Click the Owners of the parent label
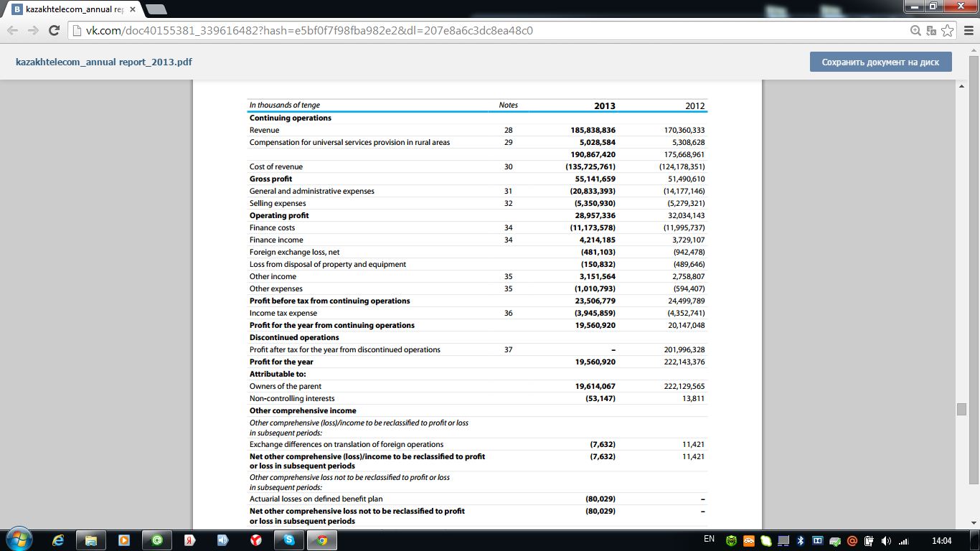Screen dimensions: 980x551 coord(286,386)
